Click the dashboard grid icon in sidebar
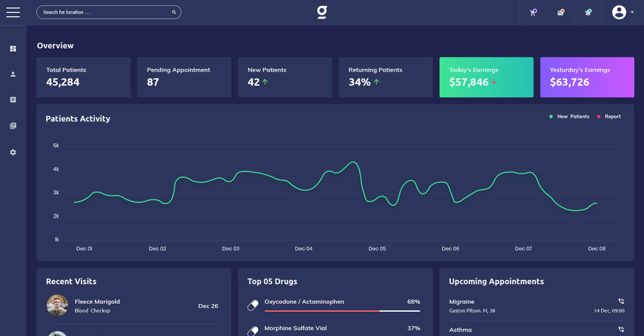 (x=13, y=49)
